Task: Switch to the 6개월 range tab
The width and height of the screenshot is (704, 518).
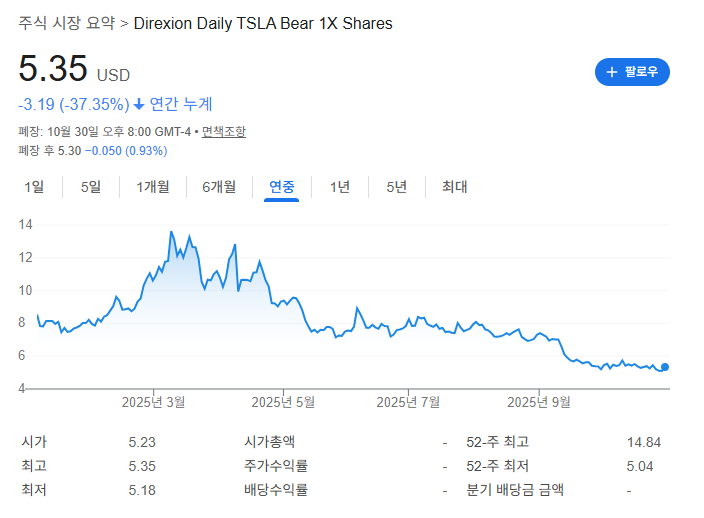Action: pyautogui.click(x=219, y=187)
